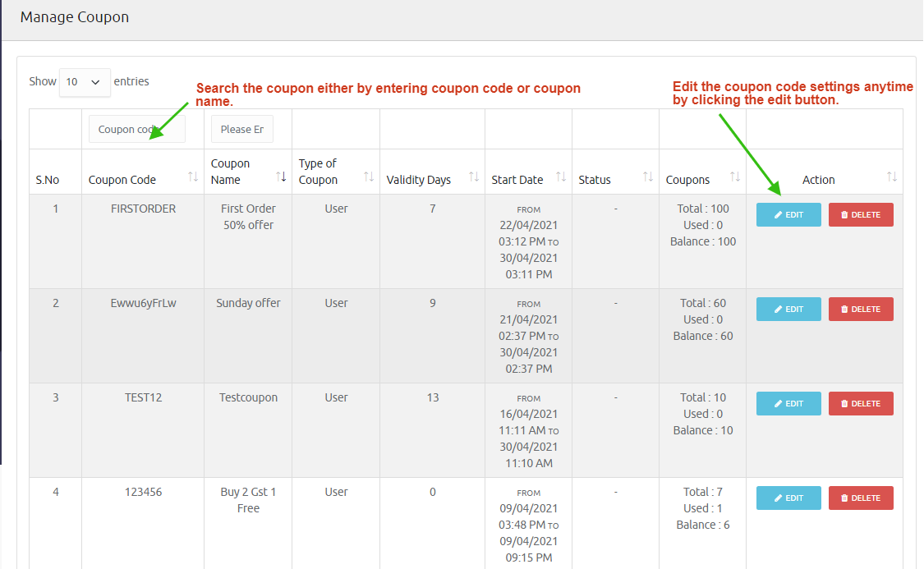The height and width of the screenshot is (569, 924).
Task: Sort by Coupon Code column arrows
Action: 193,177
